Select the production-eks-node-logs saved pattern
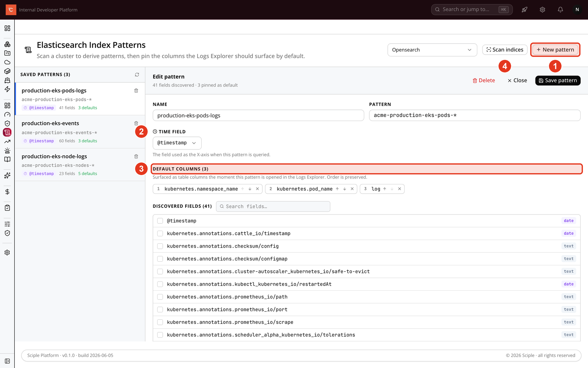The height and width of the screenshot is (368, 588). point(80,165)
